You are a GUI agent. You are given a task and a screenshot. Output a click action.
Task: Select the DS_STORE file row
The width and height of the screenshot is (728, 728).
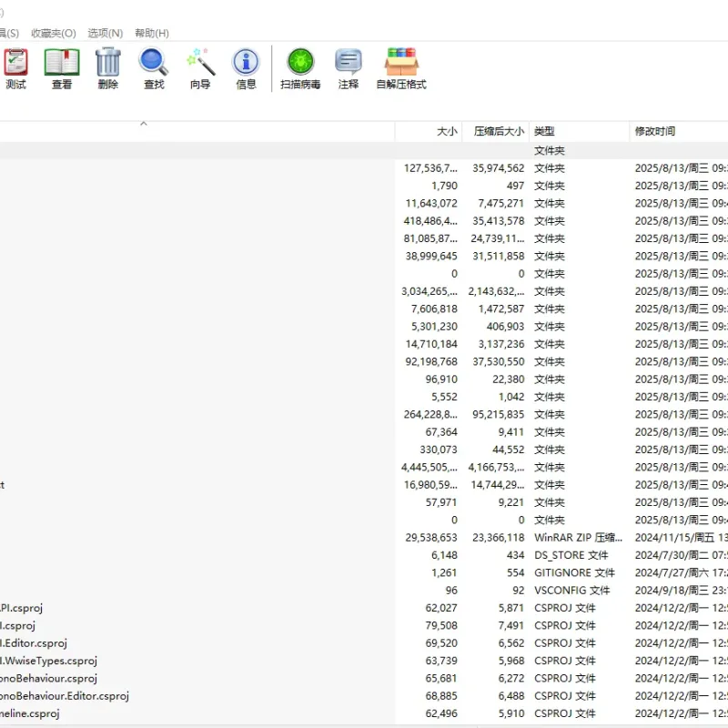(364, 555)
